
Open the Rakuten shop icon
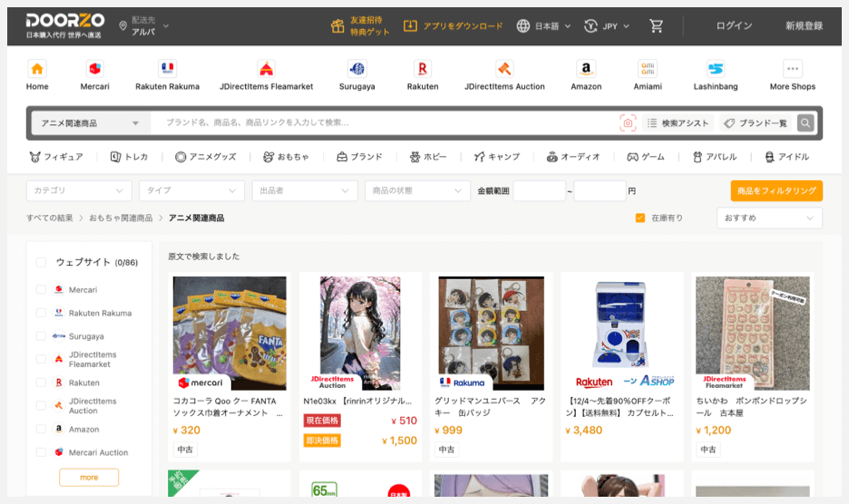point(423,69)
